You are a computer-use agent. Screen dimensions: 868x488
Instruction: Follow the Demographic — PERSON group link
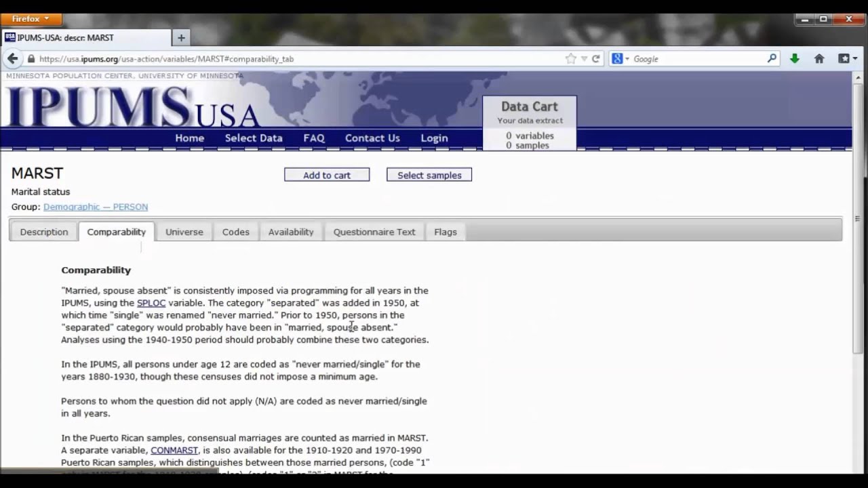point(96,207)
